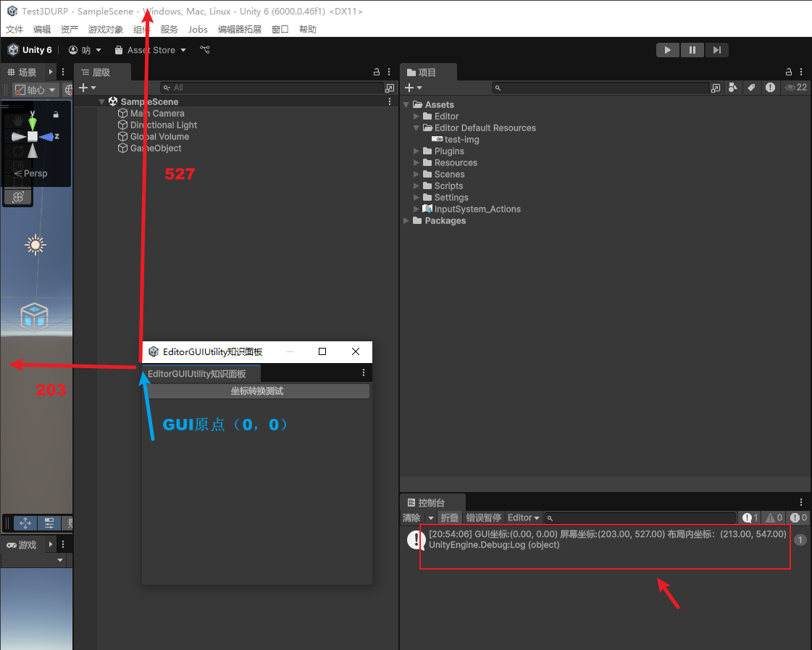Click the Project panel search field
Screen dimensions: 812x650
pos(600,88)
